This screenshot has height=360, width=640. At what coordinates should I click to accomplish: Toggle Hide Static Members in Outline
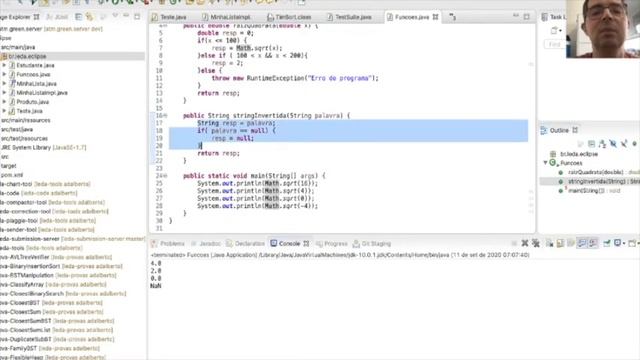(x=624, y=144)
